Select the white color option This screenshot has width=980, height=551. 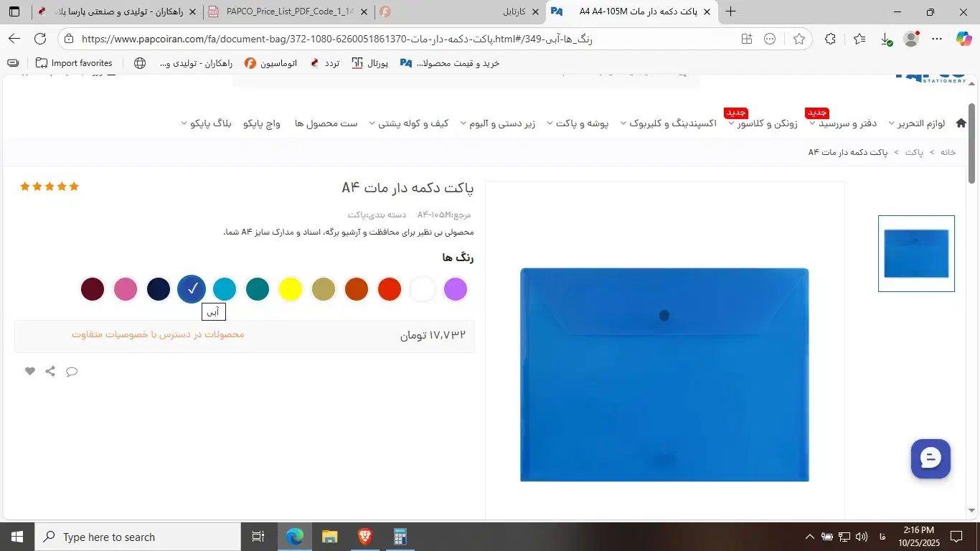click(x=423, y=288)
